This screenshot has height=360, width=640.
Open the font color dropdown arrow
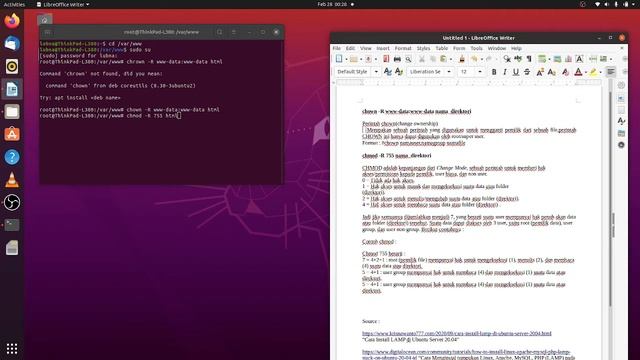(586, 73)
